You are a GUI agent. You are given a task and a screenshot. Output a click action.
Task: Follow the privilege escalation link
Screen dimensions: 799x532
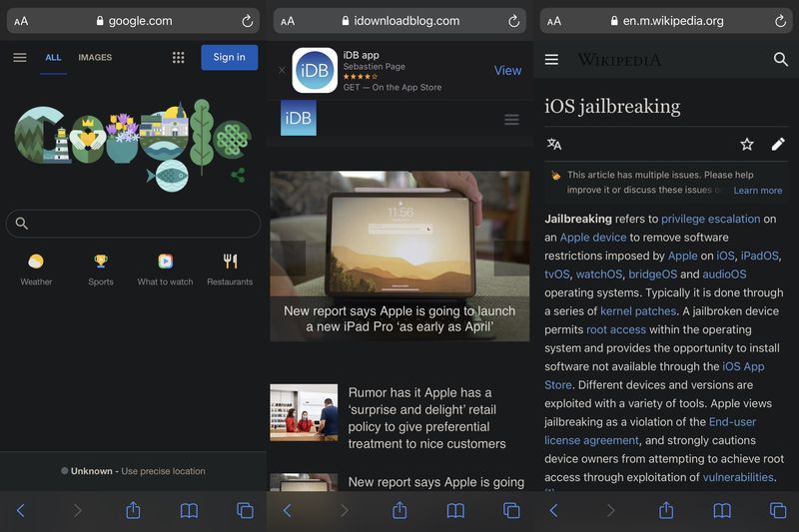point(710,219)
